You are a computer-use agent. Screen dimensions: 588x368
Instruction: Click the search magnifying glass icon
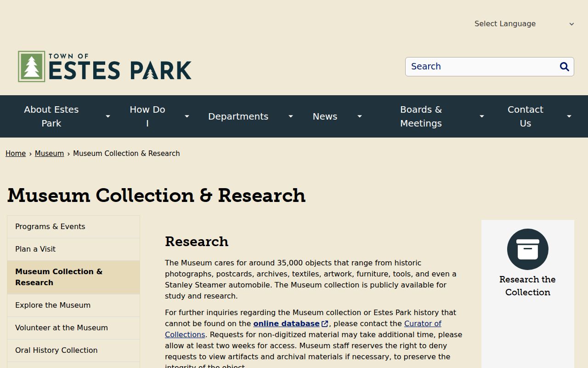[565, 67]
